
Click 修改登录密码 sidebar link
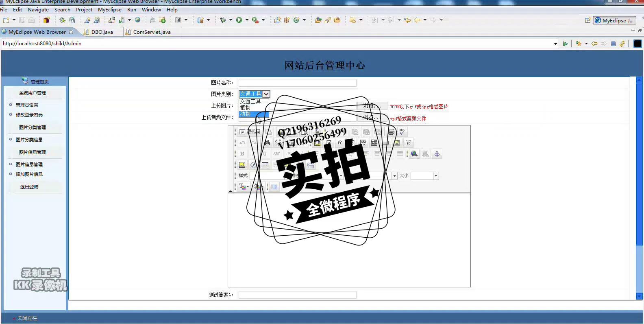(29, 115)
